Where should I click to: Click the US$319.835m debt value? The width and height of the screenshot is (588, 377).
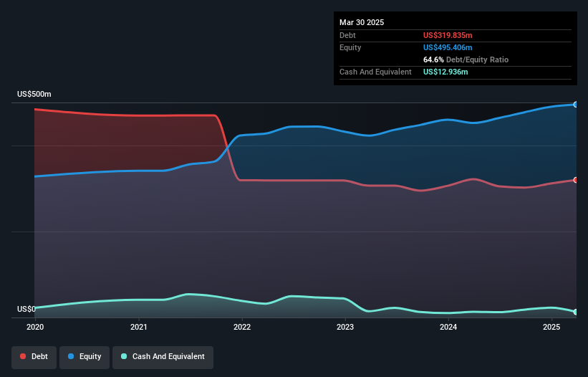coord(448,35)
